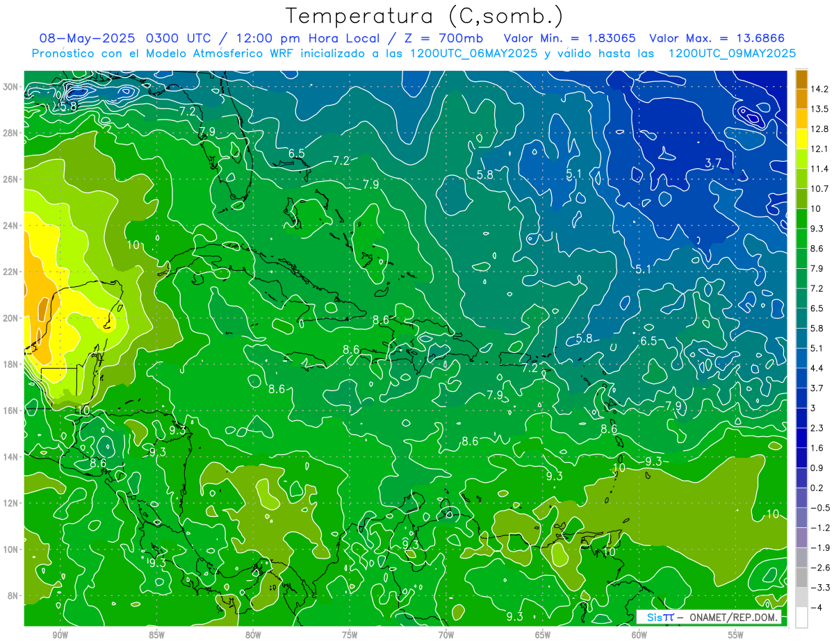Click the white colorbar band below -4

tap(801, 617)
